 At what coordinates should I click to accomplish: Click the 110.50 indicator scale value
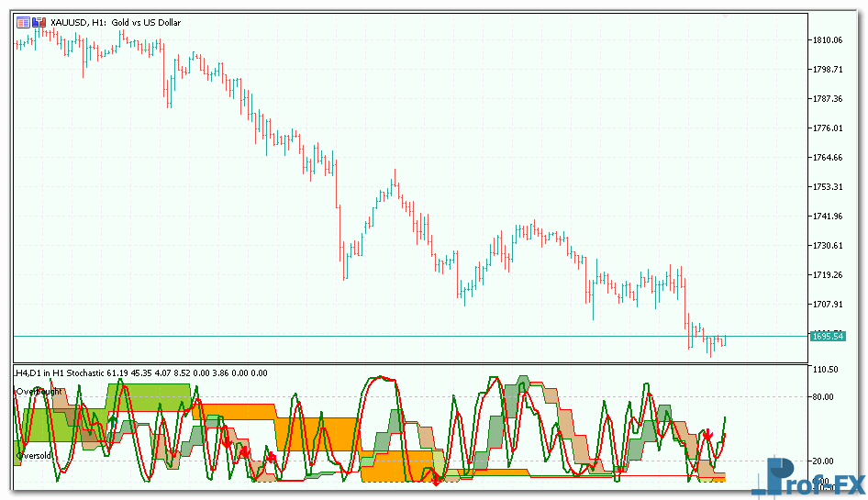point(826,369)
